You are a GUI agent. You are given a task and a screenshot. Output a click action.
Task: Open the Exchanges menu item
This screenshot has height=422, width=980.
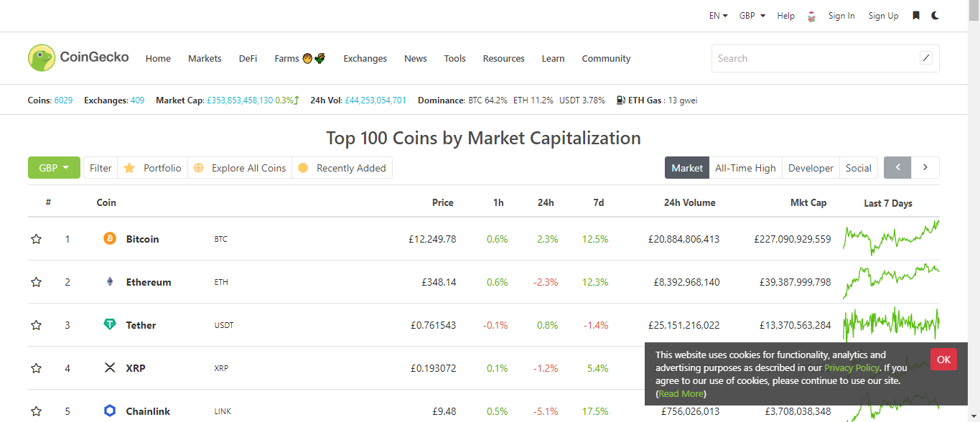point(365,59)
